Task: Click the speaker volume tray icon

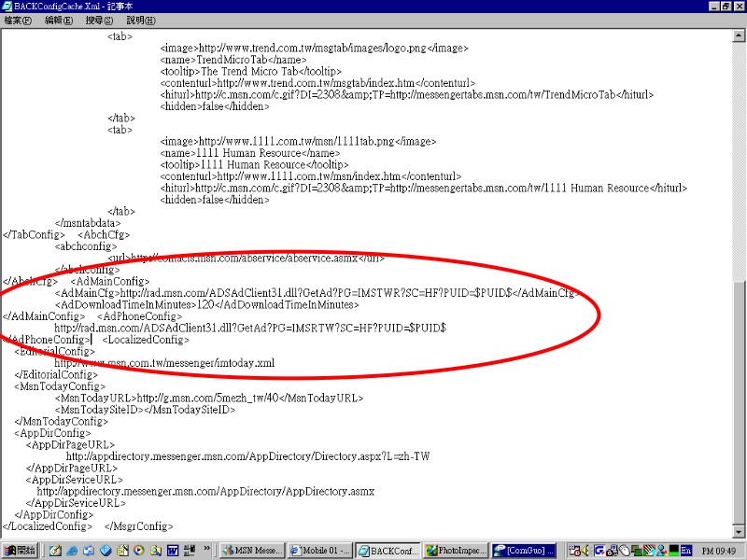Action: (586, 551)
